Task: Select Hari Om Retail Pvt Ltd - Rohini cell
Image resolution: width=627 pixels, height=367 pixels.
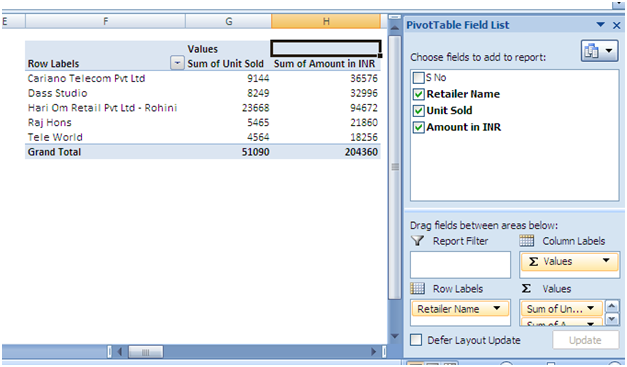Action: [102, 108]
